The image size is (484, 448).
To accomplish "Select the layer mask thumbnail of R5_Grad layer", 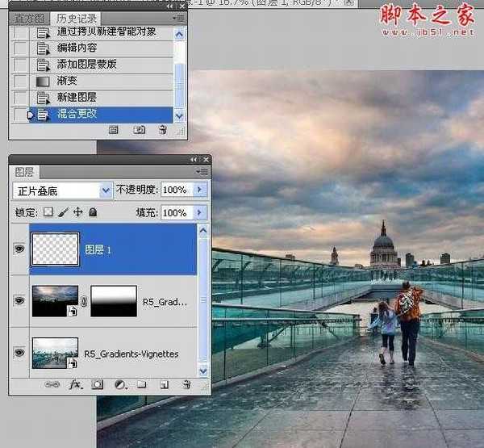I will click(x=115, y=301).
